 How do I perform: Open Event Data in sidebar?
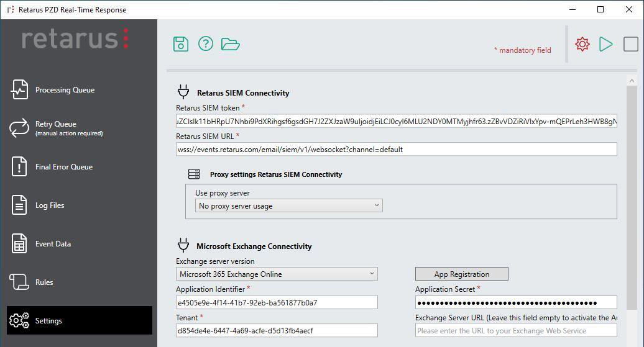53,244
